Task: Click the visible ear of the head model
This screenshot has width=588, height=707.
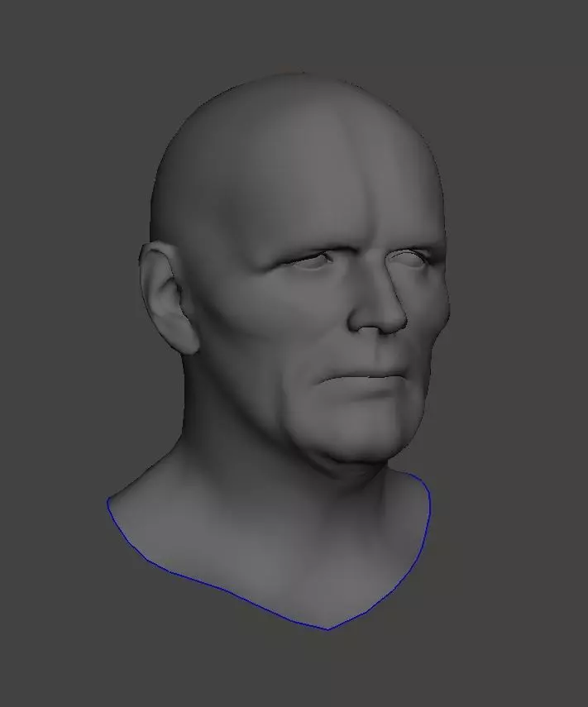Action: (x=168, y=298)
